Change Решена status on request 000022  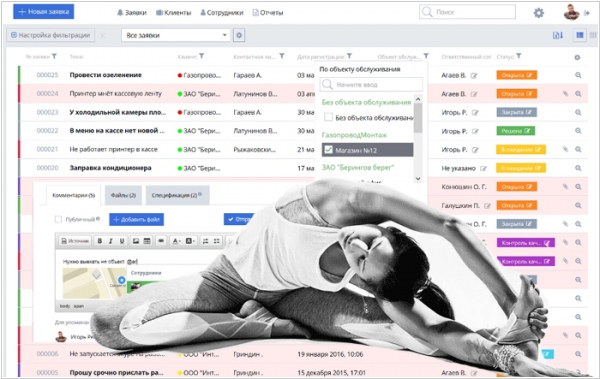[515, 131]
